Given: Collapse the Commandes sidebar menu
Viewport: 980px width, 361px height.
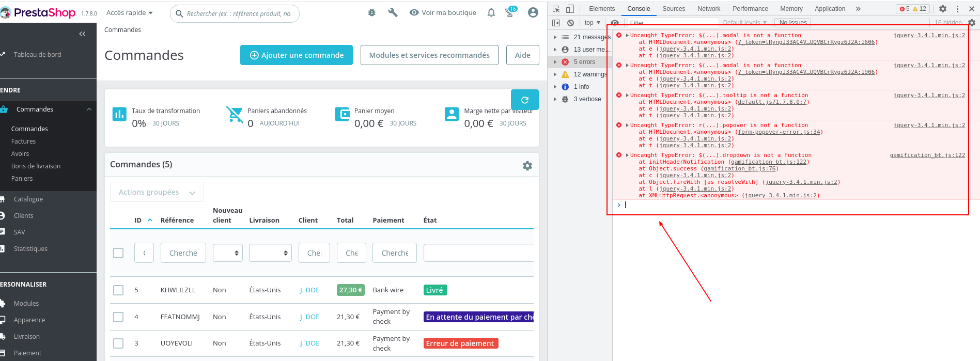Looking at the screenshot, I should coord(89,109).
